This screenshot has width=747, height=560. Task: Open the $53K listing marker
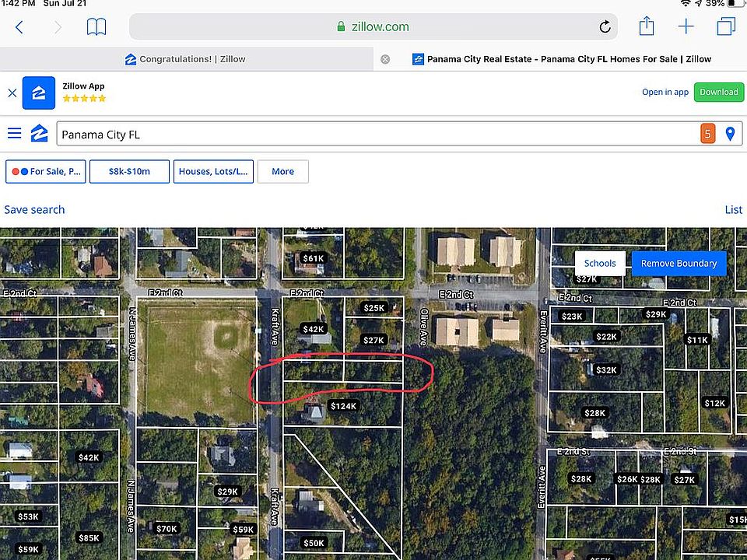[x=28, y=516]
